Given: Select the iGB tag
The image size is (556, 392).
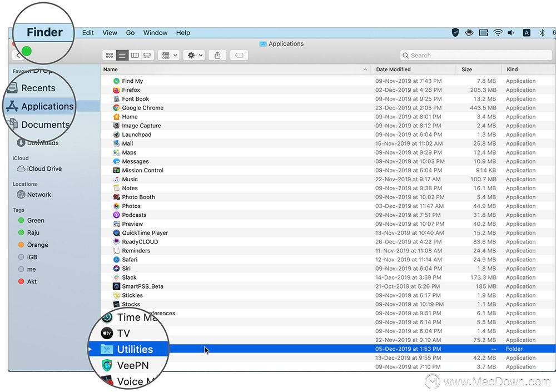Looking at the screenshot, I should coord(28,257).
